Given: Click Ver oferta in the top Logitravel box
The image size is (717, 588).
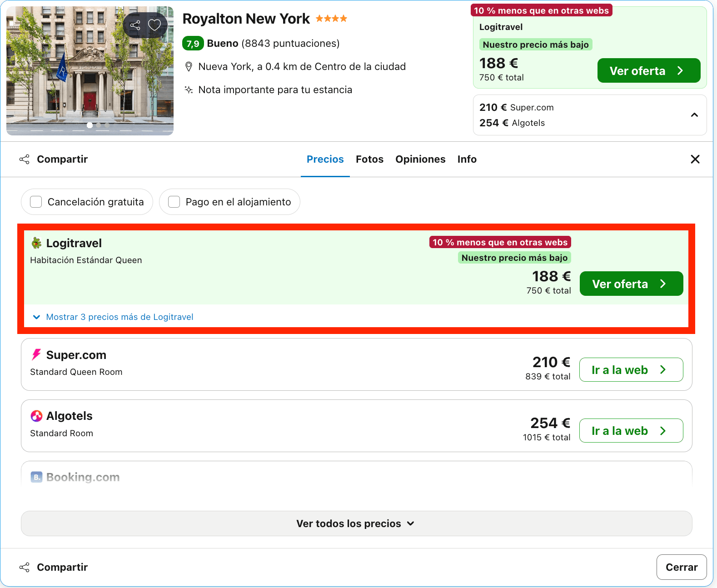Looking at the screenshot, I should (x=649, y=71).
